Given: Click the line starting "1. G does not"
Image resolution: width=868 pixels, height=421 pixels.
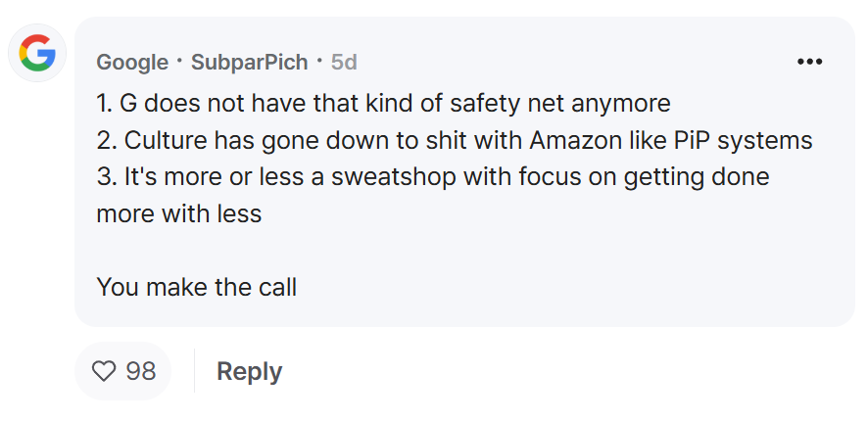Looking at the screenshot, I should pos(383,102).
